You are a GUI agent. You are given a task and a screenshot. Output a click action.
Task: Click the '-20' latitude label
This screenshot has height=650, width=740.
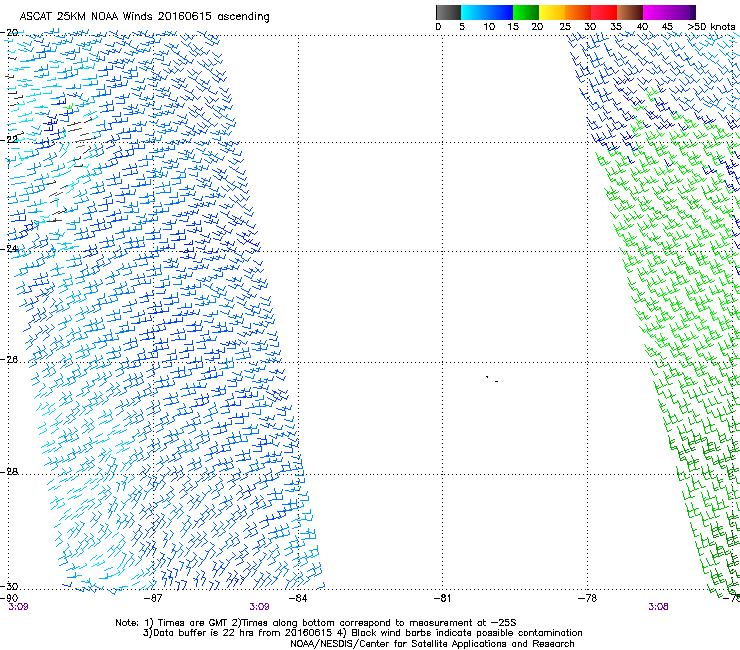click(9, 32)
